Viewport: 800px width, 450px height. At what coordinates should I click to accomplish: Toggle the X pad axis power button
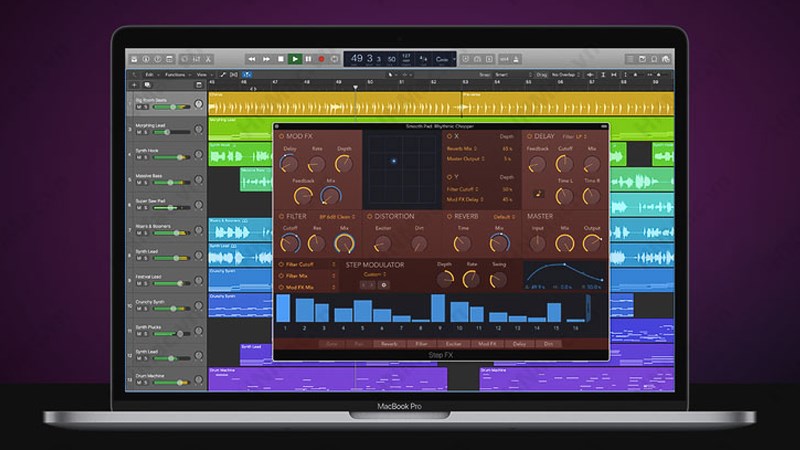[449, 136]
